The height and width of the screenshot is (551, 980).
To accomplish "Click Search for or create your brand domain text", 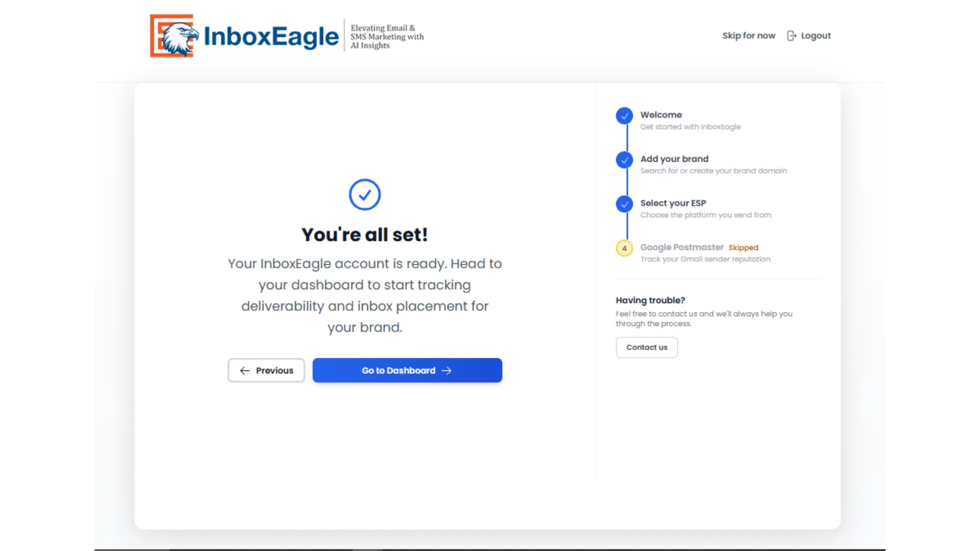I will [713, 171].
